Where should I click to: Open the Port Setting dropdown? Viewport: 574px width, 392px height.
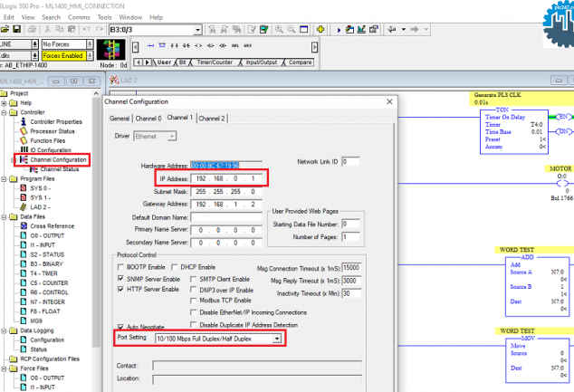pyautogui.click(x=277, y=339)
